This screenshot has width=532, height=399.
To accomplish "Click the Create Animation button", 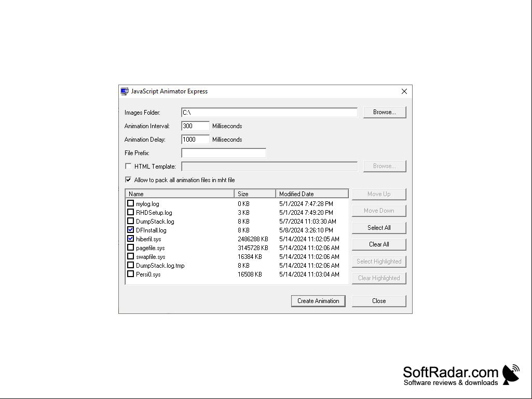I will pos(318,301).
